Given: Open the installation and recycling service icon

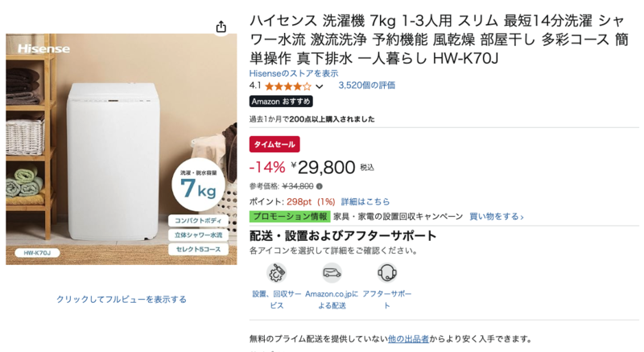Looking at the screenshot, I should [x=276, y=273].
